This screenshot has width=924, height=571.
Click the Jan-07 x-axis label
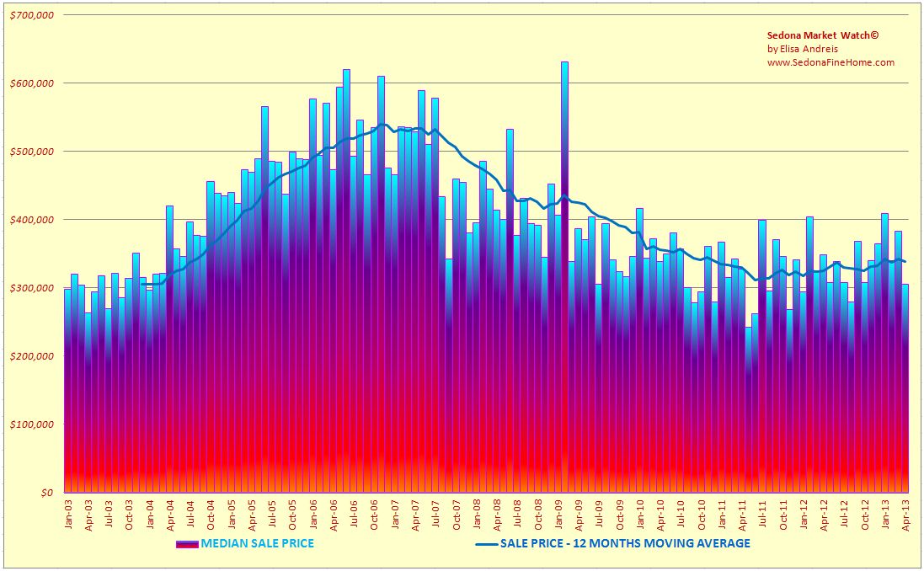[x=395, y=514]
